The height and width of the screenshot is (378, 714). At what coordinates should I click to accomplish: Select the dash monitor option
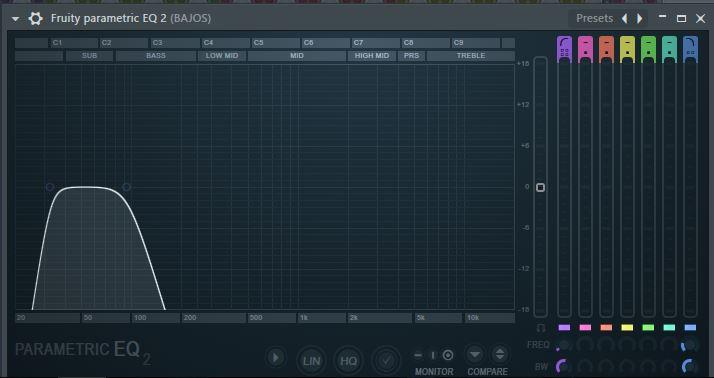pyautogui.click(x=418, y=355)
